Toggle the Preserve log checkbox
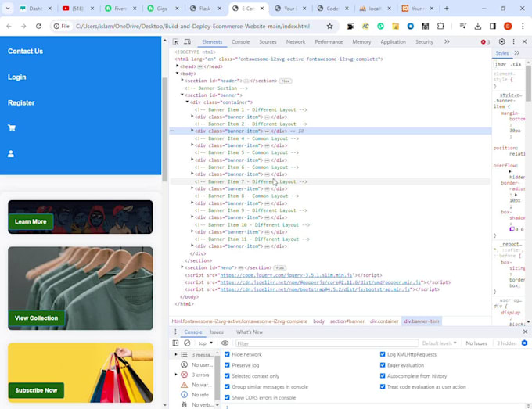The image size is (532, 409). tap(228, 365)
